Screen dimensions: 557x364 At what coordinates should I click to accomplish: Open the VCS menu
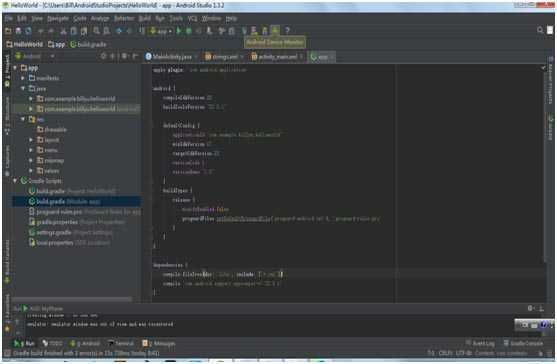tap(193, 18)
